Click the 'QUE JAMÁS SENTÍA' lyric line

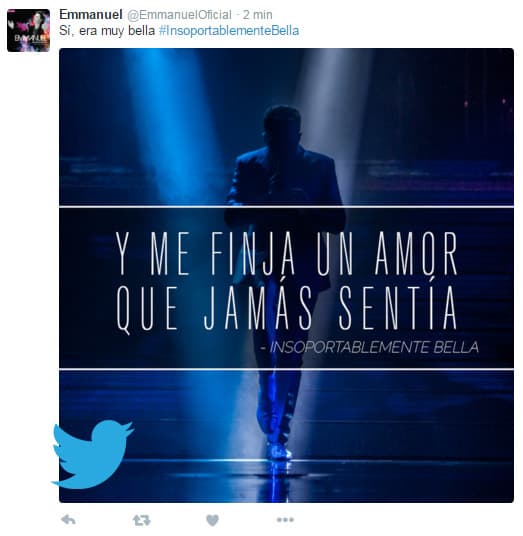(286, 308)
